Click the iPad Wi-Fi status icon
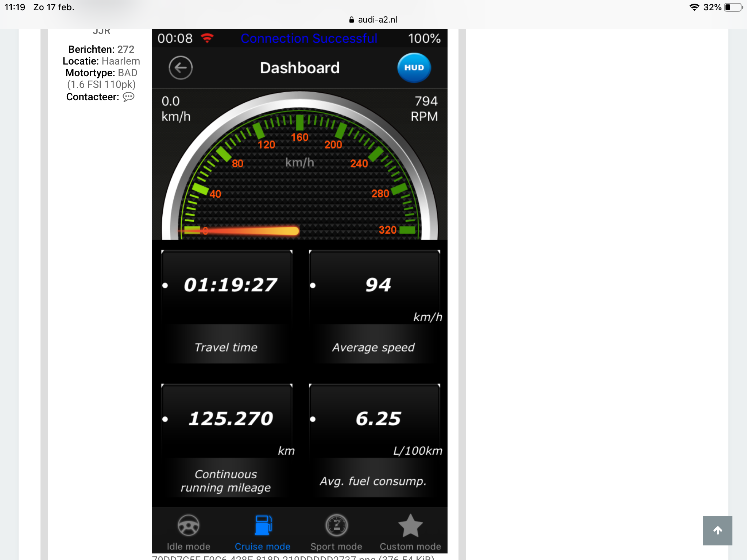The width and height of the screenshot is (747, 560). [x=694, y=7]
